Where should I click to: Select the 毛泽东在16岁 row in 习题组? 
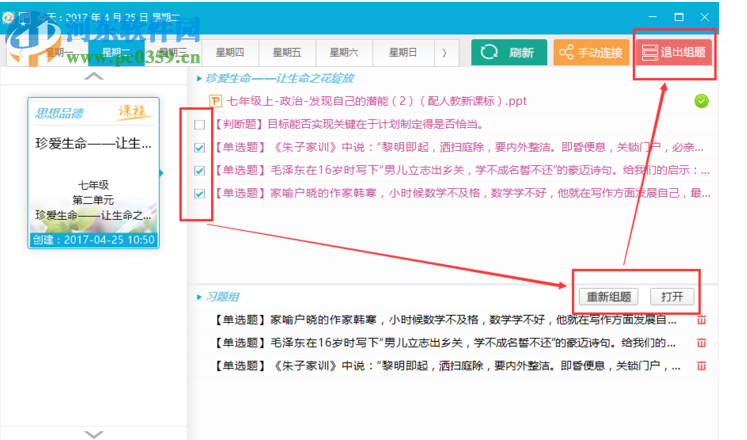[x=444, y=343]
